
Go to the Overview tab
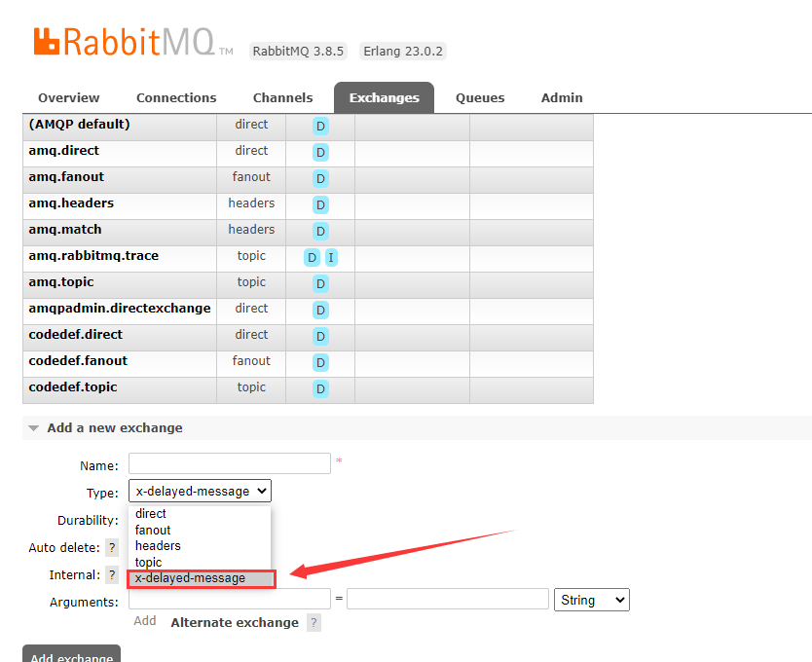[x=69, y=98]
